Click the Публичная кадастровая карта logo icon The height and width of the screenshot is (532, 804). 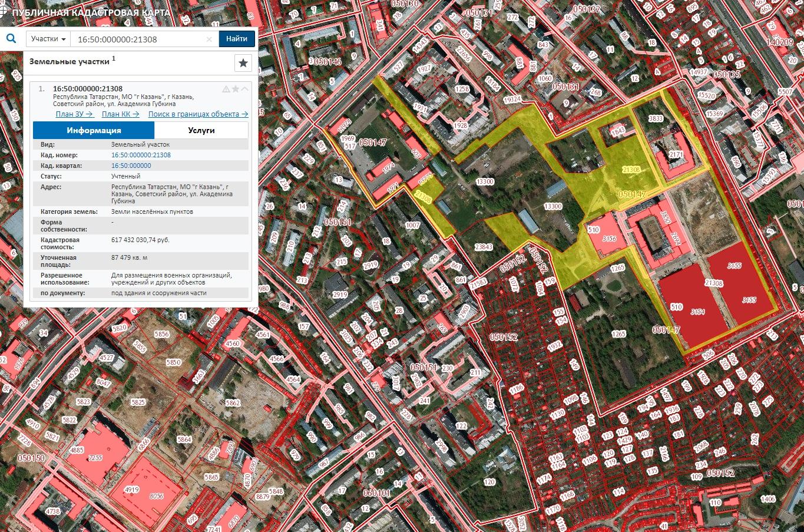[x=5, y=12]
